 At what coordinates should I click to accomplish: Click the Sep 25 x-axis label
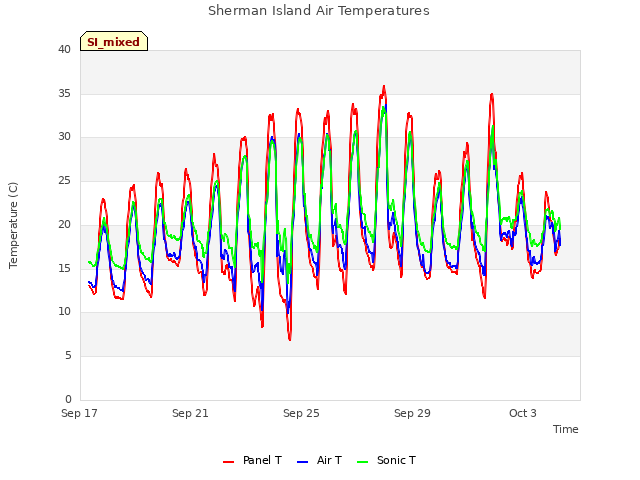[x=301, y=413]
